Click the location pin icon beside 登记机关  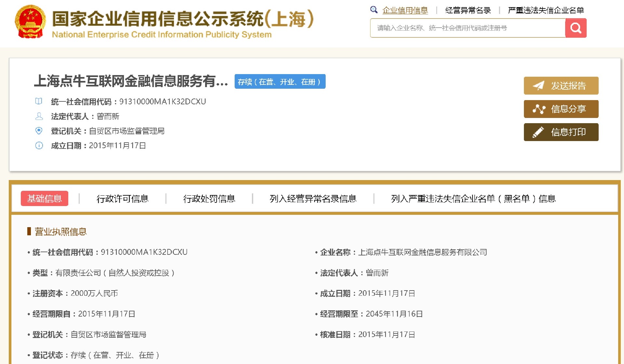(x=39, y=131)
